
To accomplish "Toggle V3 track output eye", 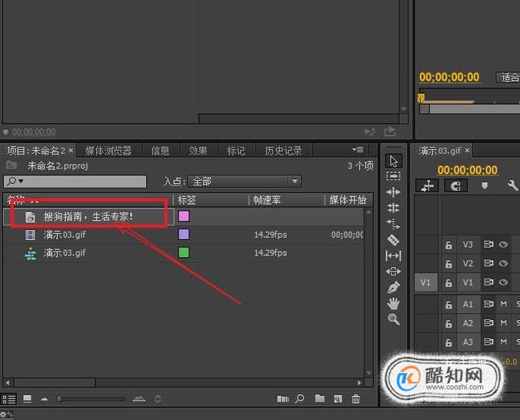I will (x=503, y=245).
